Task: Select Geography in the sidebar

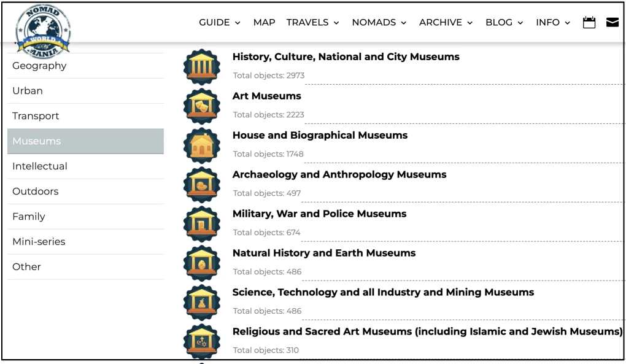Action: 39,66
